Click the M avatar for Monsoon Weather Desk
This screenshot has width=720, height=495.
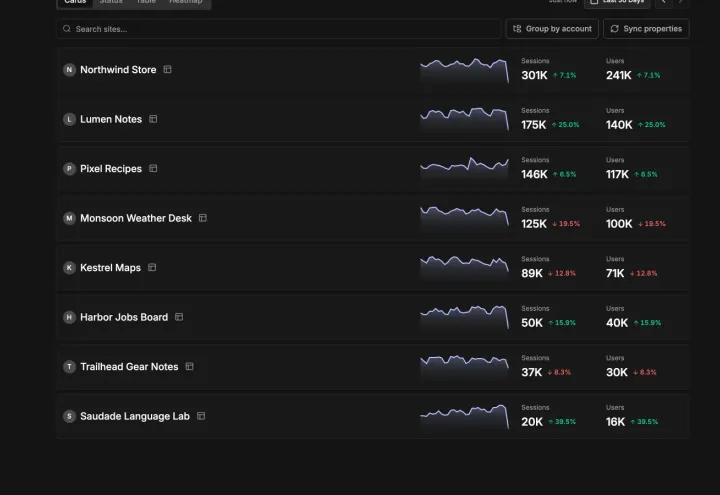tap(69, 218)
